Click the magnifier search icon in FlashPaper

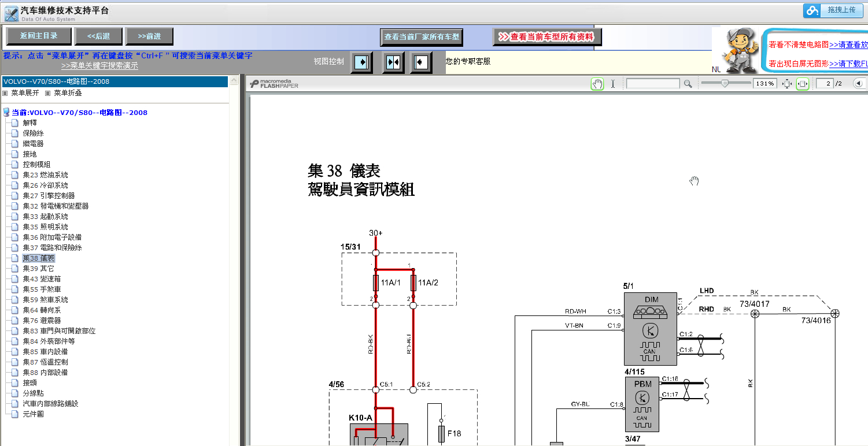688,84
